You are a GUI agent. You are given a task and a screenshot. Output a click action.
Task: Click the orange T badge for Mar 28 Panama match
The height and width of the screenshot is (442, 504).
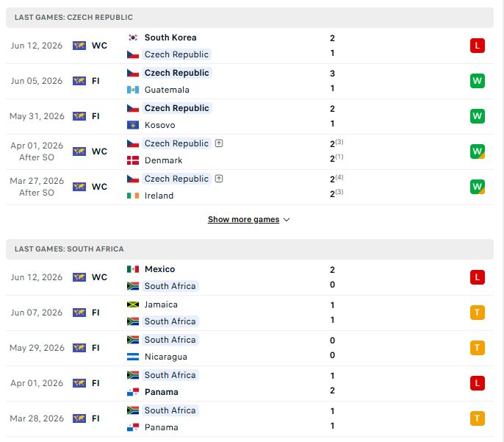[x=477, y=418]
